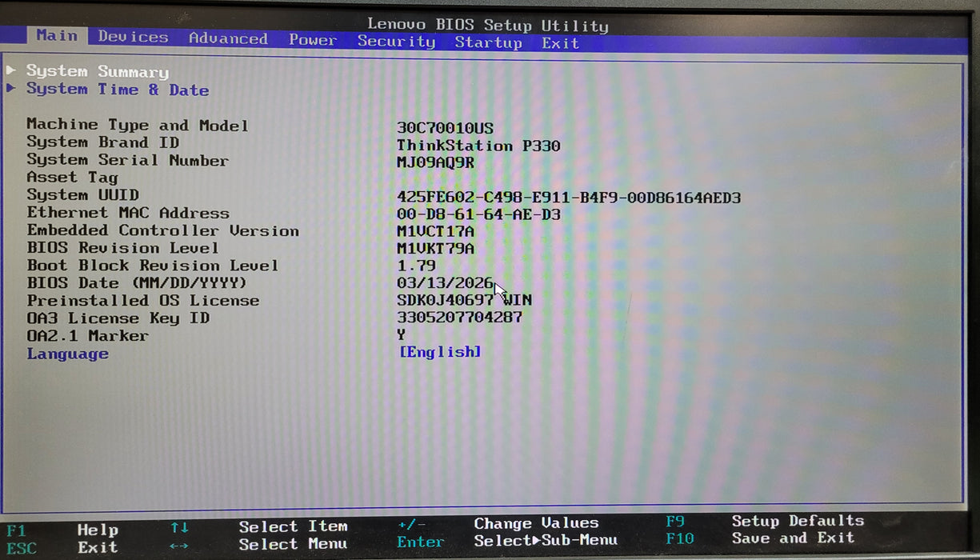This screenshot has width=980, height=560.
Task: Click boot block revision 1.79
Action: tap(416, 266)
